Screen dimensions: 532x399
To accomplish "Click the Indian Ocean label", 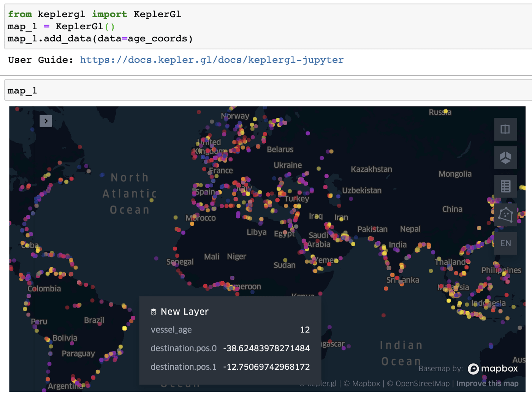I will click(x=401, y=353).
